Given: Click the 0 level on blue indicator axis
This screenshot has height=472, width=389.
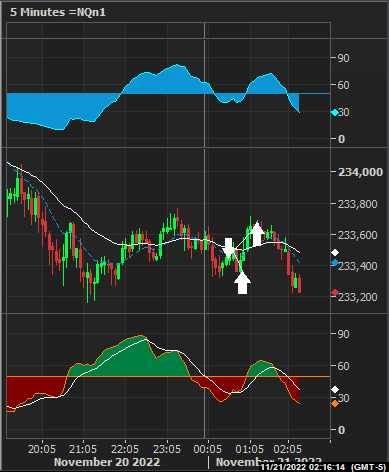Looking at the screenshot, I should (x=341, y=139).
